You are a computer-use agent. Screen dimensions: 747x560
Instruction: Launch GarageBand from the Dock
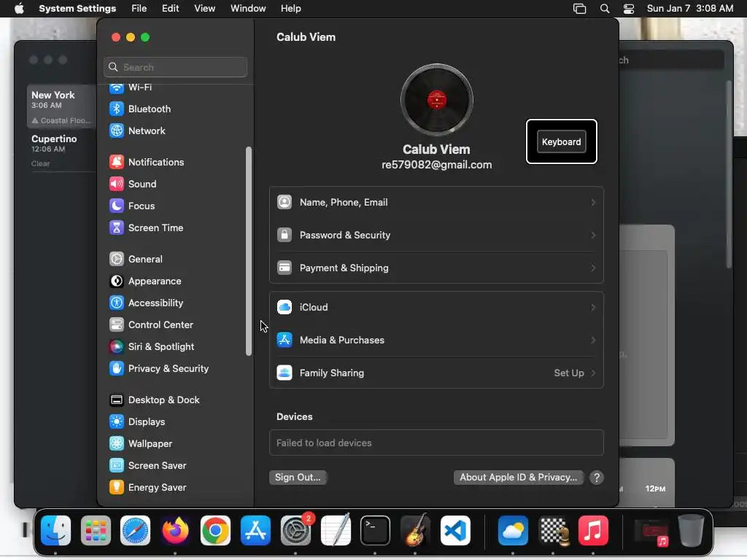(x=415, y=531)
